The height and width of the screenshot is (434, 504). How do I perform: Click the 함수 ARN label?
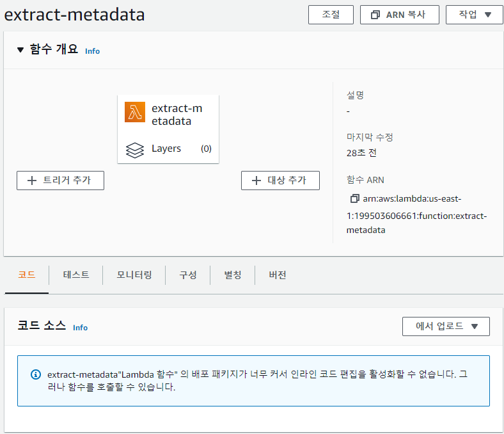(x=365, y=180)
